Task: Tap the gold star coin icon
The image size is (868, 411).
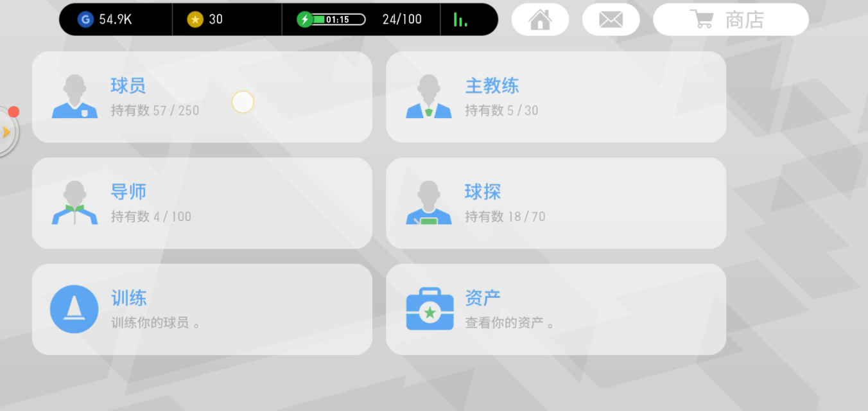Action: [x=195, y=19]
